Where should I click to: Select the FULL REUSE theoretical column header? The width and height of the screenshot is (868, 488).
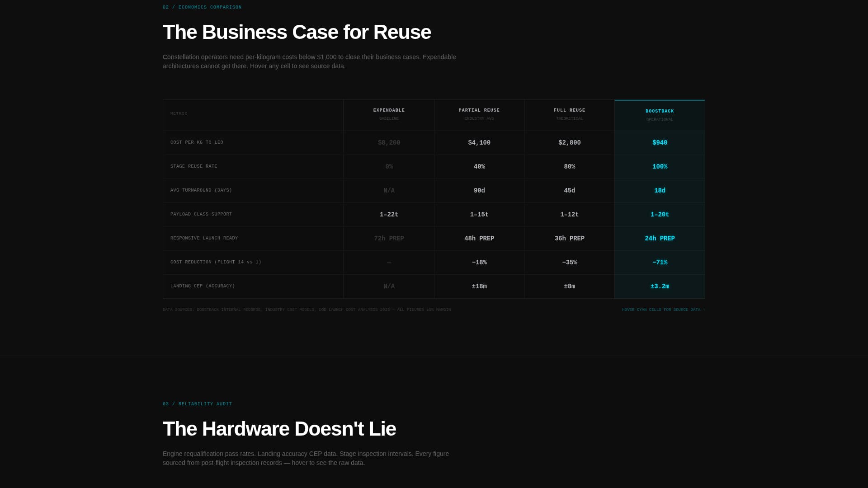pos(570,110)
